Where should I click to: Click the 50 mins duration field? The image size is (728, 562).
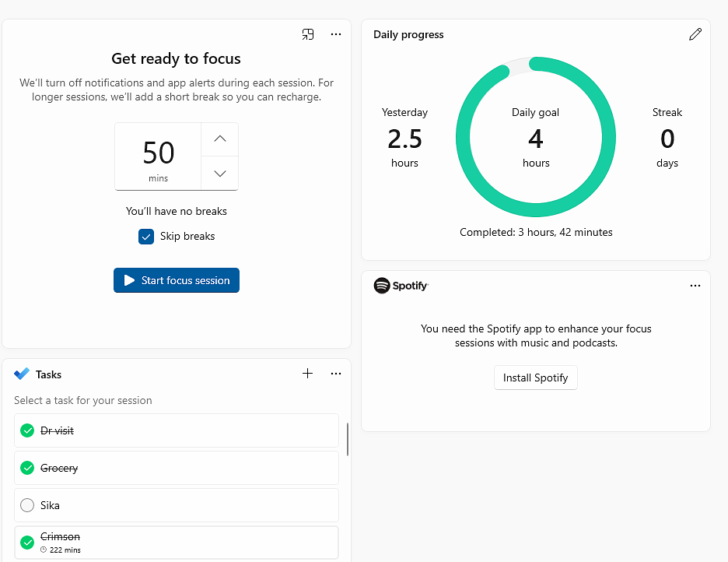point(159,156)
